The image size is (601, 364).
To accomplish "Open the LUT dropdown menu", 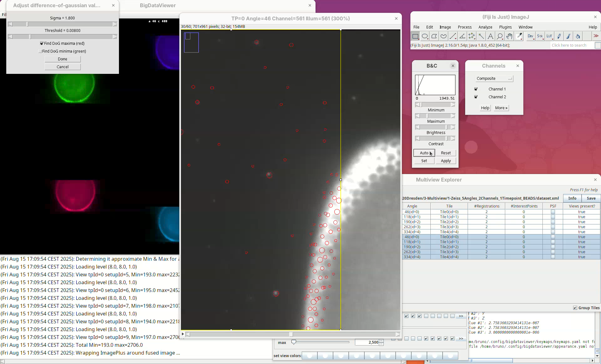I will point(549,36).
